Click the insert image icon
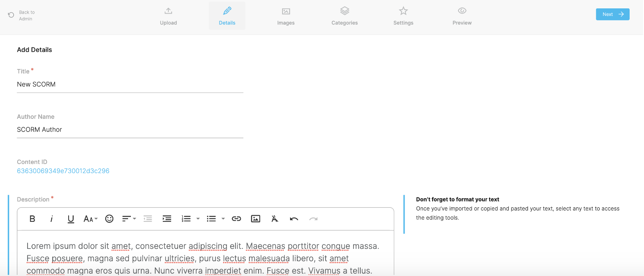The width and height of the screenshot is (644, 276). click(x=255, y=219)
